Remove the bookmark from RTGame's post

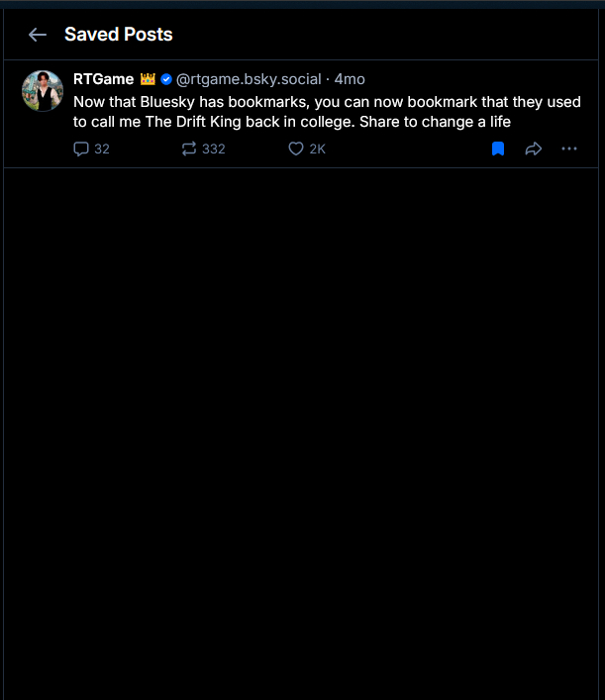coord(498,150)
